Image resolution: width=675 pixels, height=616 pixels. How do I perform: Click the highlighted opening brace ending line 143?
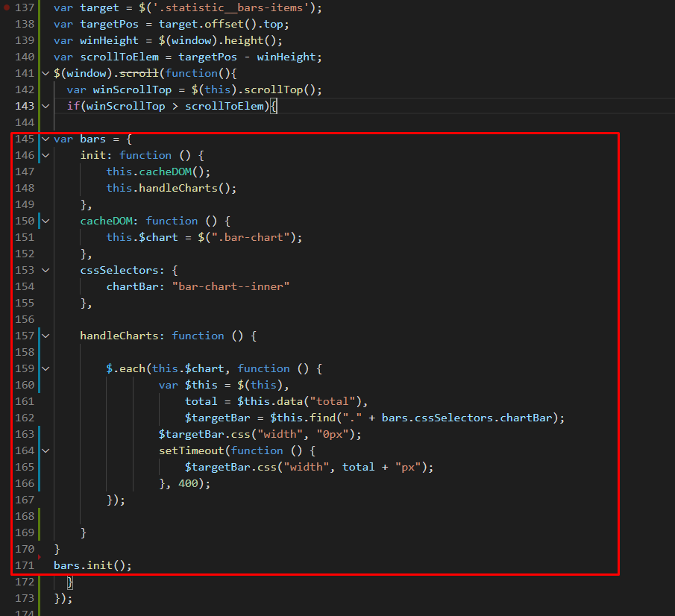(274, 106)
